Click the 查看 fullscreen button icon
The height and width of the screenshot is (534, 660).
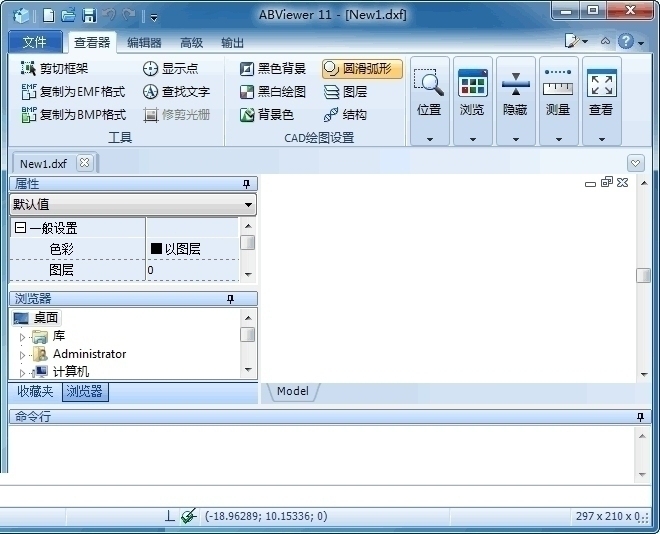[601, 83]
